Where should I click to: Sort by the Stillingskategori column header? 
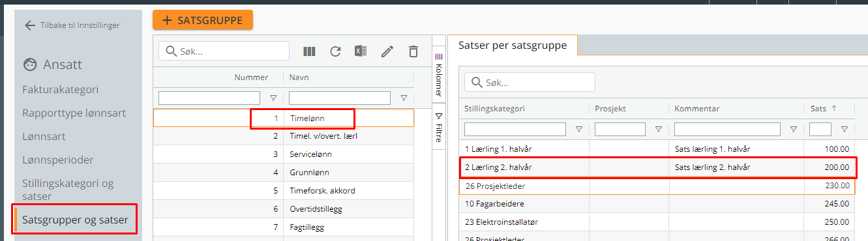[x=494, y=109]
